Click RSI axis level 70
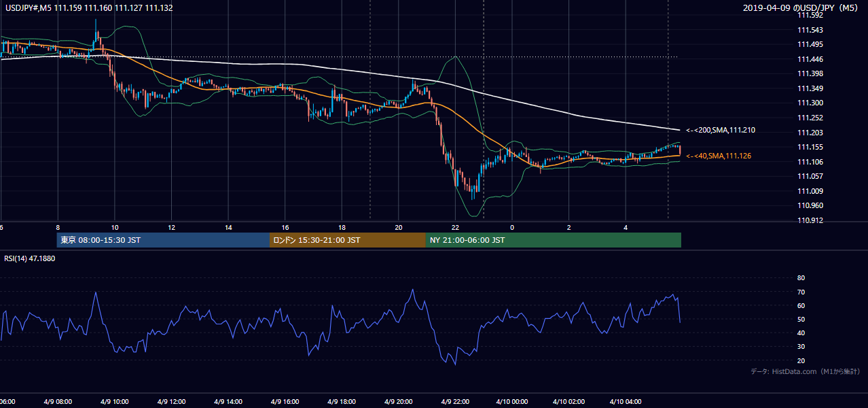Screen dimensions: 868x408 (801, 292)
